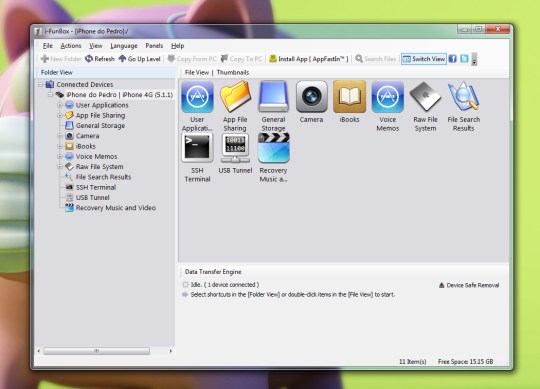Screen dimensions: 540x389
Task: Select the Connected Devices tree label
Action: pyautogui.click(x=85, y=84)
